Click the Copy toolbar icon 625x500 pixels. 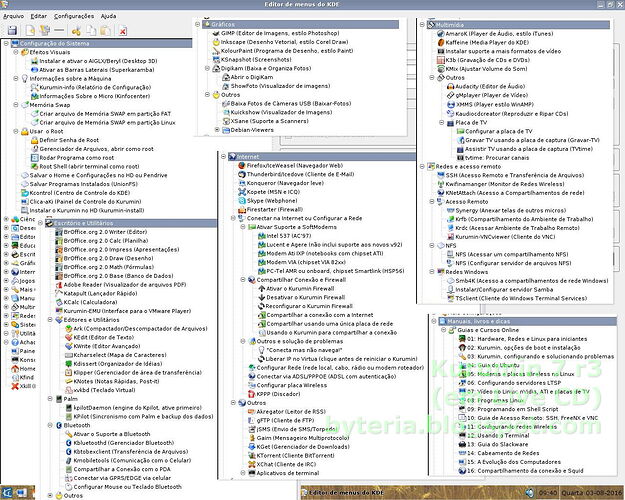tap(91, 30)
